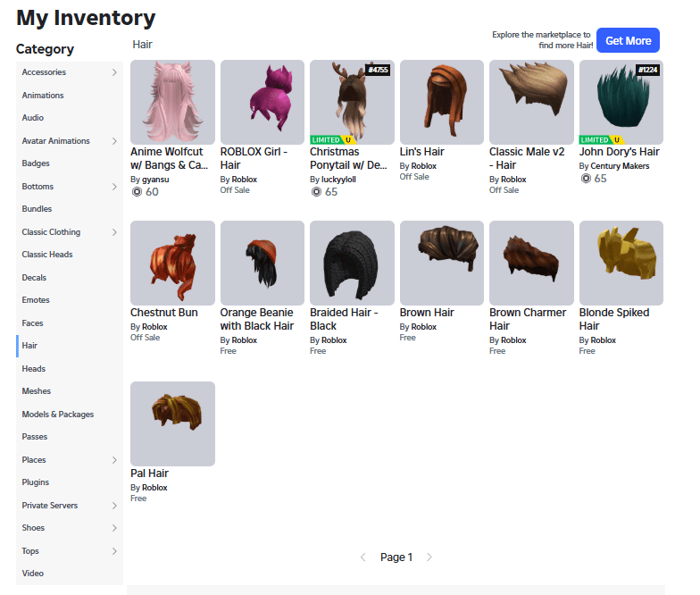Screen dimensions: 700x595
Task: Select the Badges category
Action: click(x=36, y=163)
